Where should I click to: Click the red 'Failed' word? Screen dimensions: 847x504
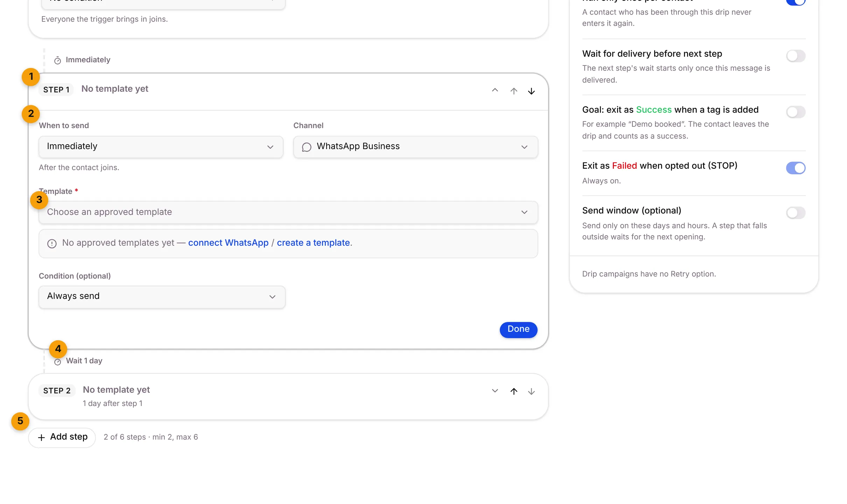pos(624,166)
